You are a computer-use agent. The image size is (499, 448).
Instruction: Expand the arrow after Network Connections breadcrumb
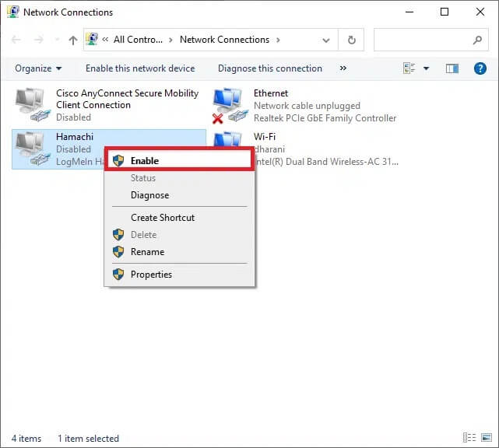(278, 40)
